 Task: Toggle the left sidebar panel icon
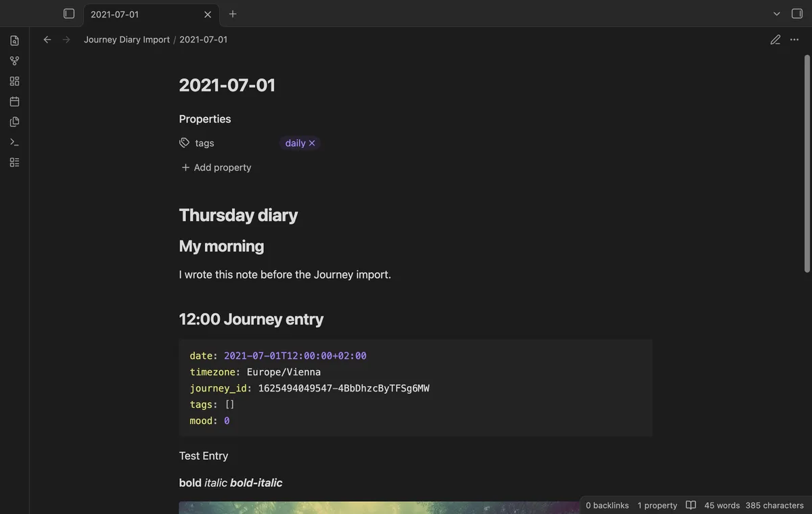tap(69, 14)
